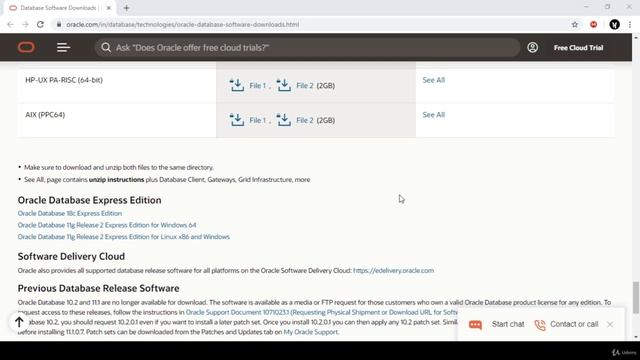Open the browser profile avatar
Image resolution: width=640 pixels, height=360 pixels.
point(614,24)
